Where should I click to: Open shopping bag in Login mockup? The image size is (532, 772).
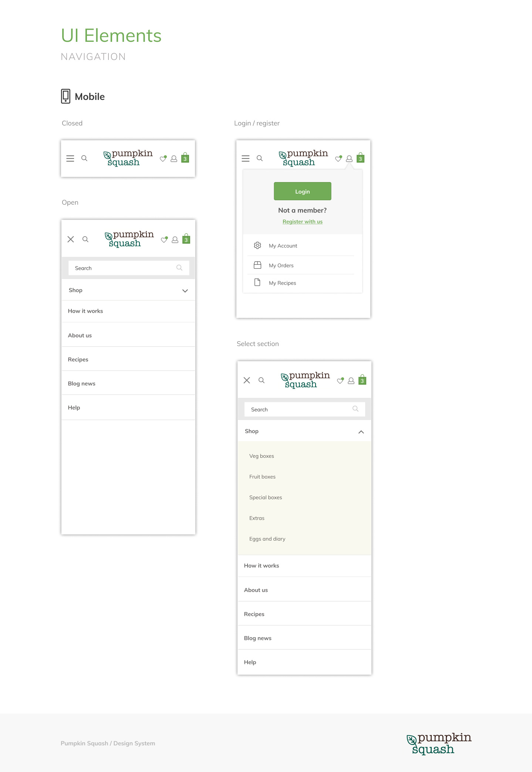[361, 158]
